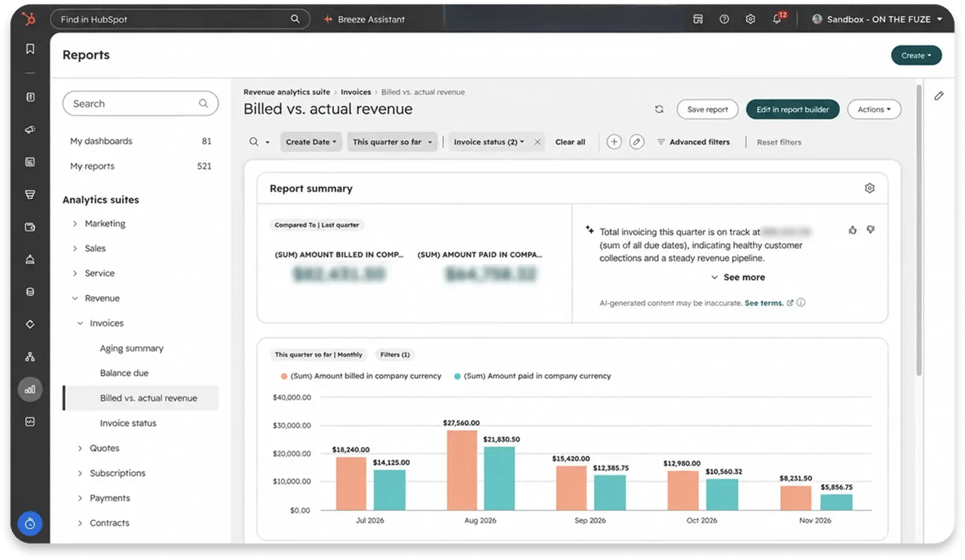
Task: Open the Report summary gear settings
Action: click(x=869, y=188)
